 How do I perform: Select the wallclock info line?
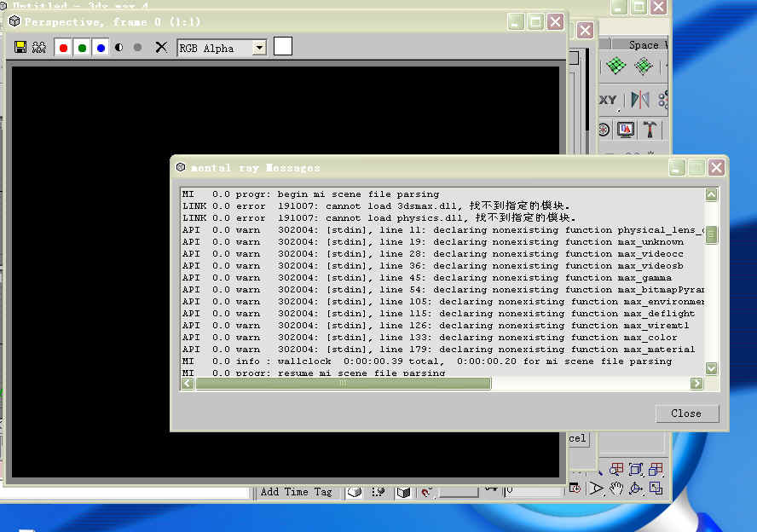tap(427, 361)
